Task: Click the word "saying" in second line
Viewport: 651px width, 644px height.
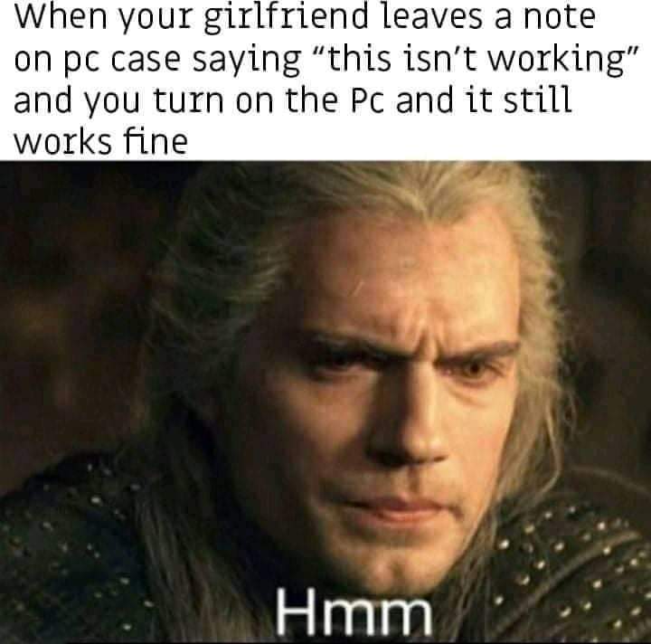Action: point(246,61)
